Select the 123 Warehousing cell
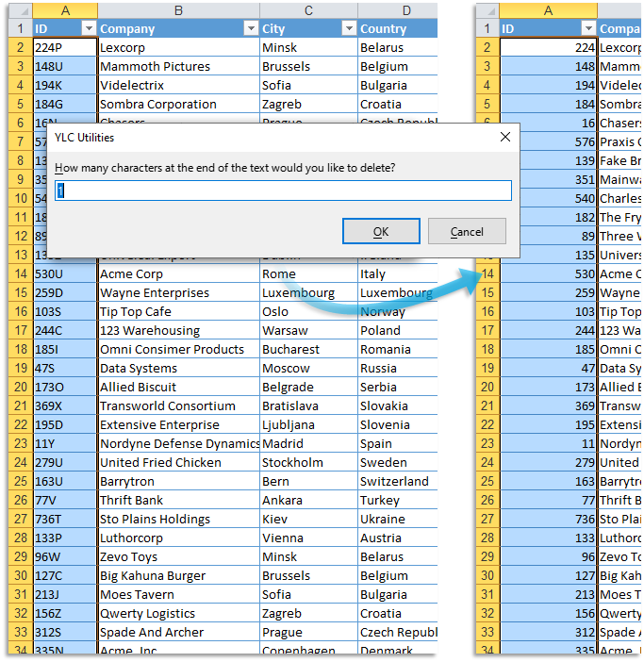Image resolution: width=644 pixels, height=662 pixels. [179, 330]
